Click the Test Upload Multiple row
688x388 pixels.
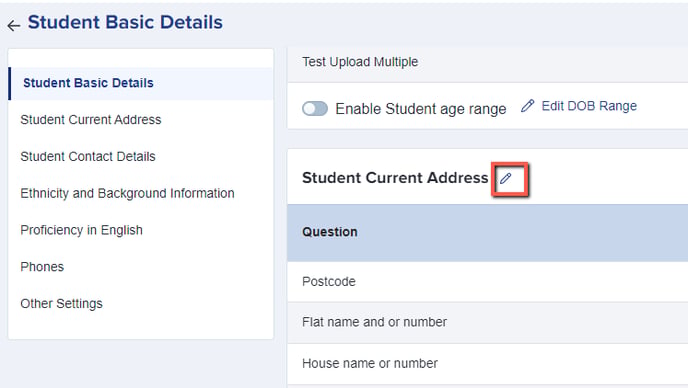pyautogui.click(x=487, y=62)
